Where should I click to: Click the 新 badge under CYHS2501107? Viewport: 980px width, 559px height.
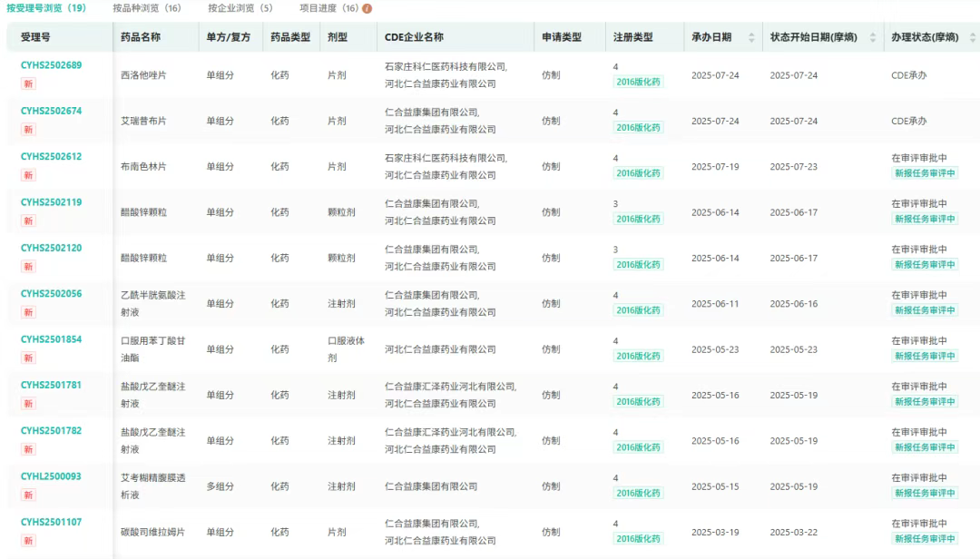(28, 540)
